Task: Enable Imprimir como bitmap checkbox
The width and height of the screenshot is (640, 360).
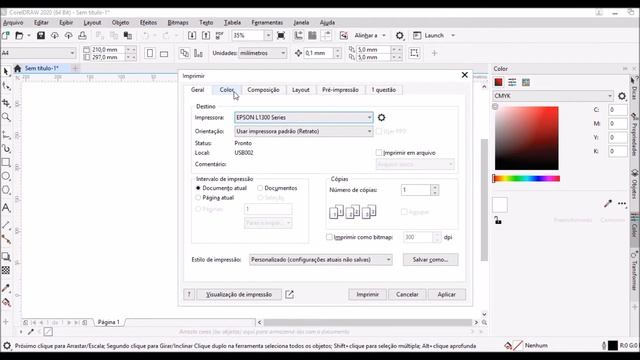Action: tap(329, 237)
